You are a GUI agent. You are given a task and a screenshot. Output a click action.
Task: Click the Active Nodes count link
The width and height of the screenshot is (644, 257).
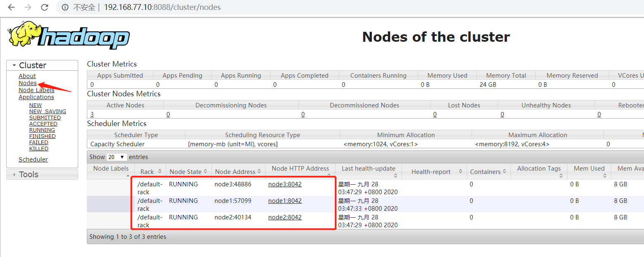92,114
